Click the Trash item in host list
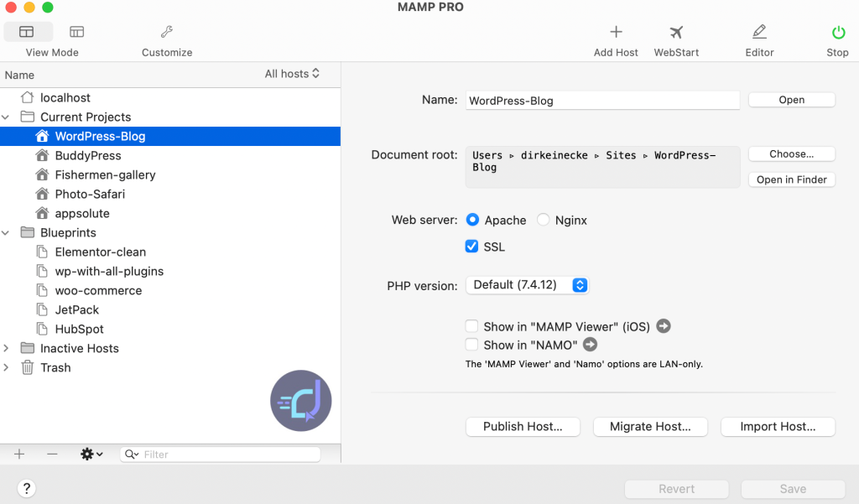 point(170,367)
